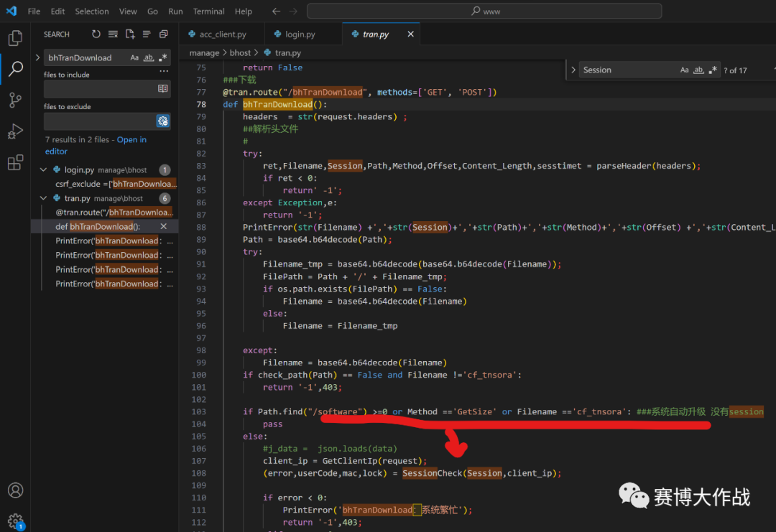Image resolution: width=776 pixels, height=532 pixels.
Task: Click the login.py result count badge
Action: [165, 170]
